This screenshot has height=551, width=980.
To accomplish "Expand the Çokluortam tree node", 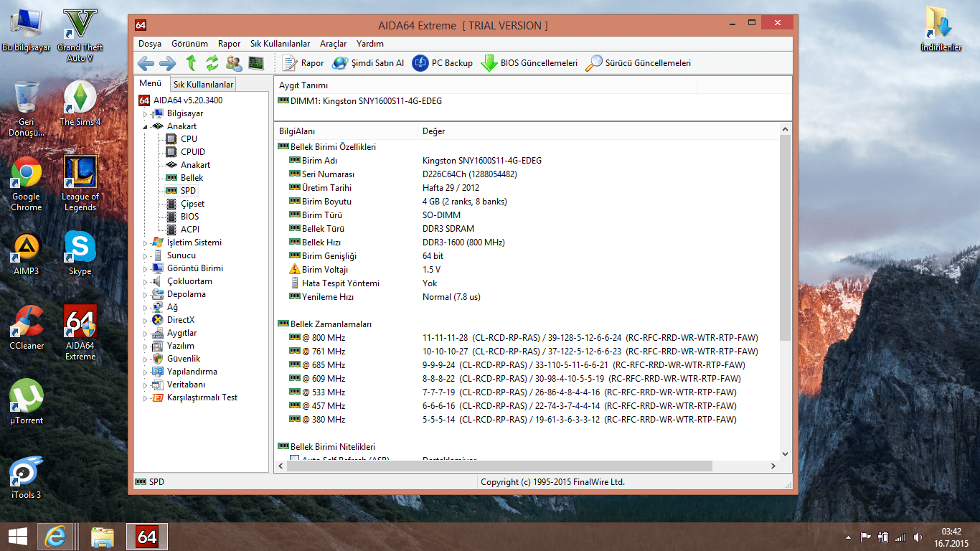I will pyautogui.click(x=145, y=281).
